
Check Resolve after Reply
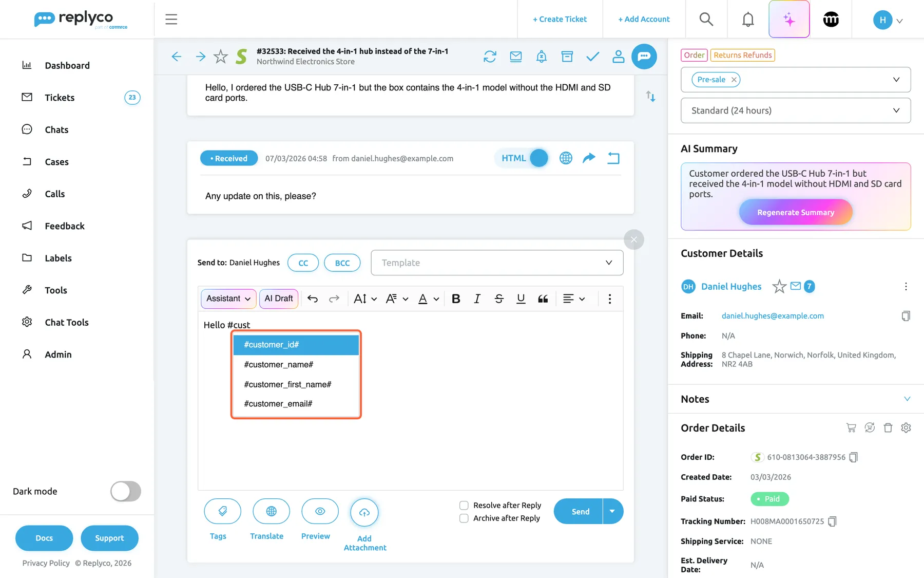click(464, 506)
